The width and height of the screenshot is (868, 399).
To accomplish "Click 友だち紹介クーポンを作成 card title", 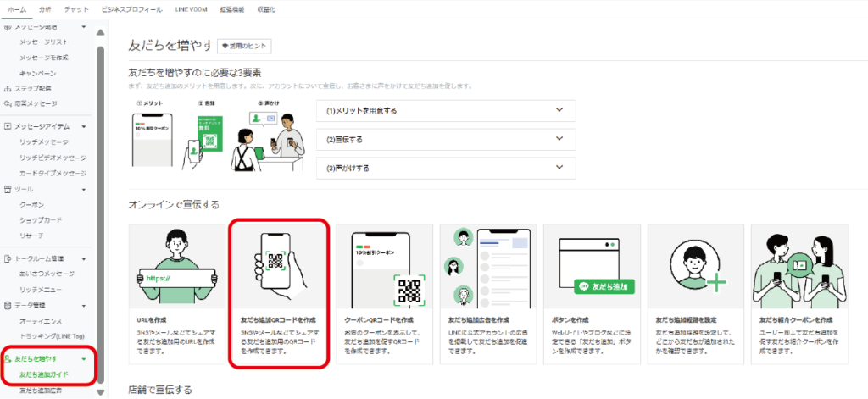I will (796, 320).
